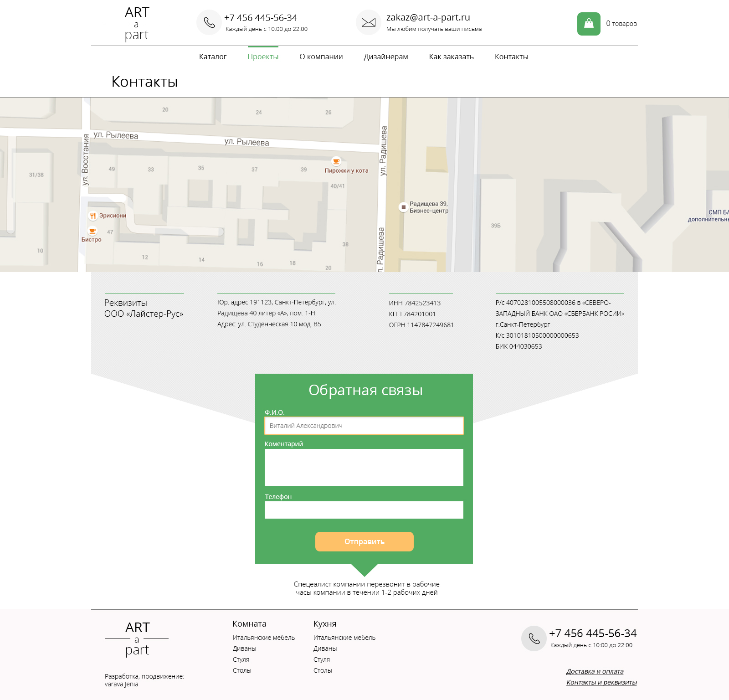Open Столы under Кухня
Screen dimensions: 729x700
(323, 670)
